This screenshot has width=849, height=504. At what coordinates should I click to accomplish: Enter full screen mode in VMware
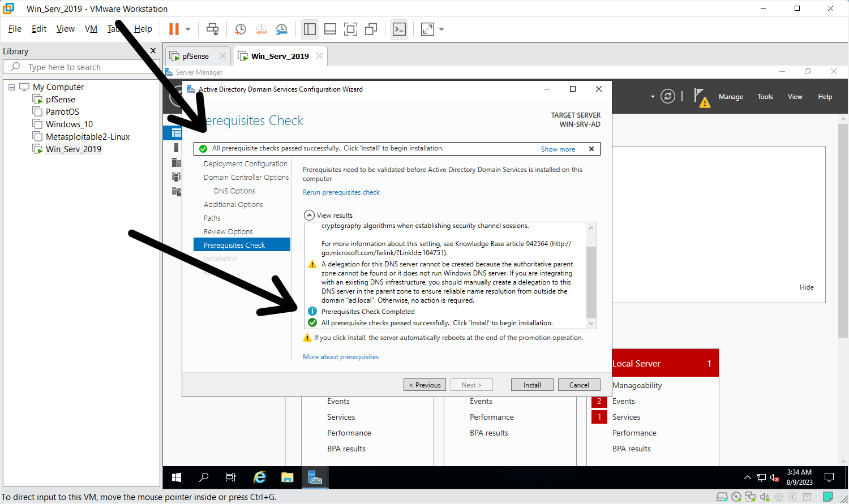pos(351,29)
